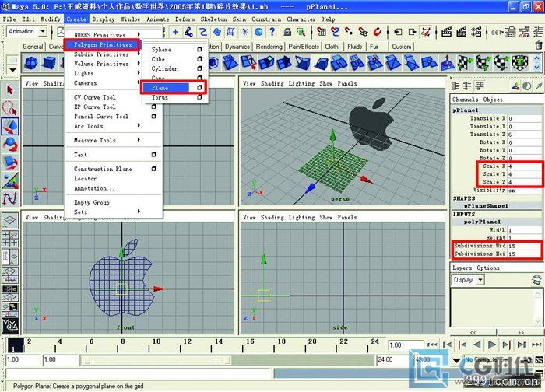Click the Options menu in layer editor

488,268
